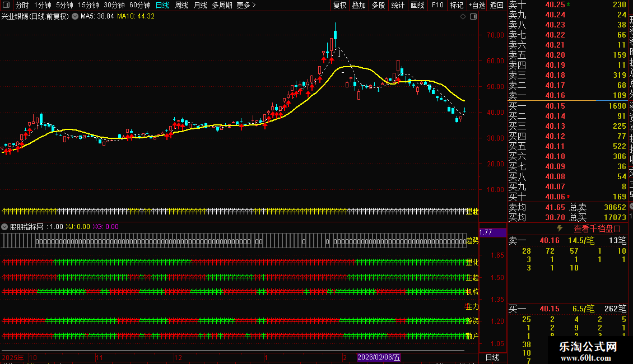Switch to 分时 view
Image resolution: width=633 pixels, height=364 pixels.
tap(22, 5)
